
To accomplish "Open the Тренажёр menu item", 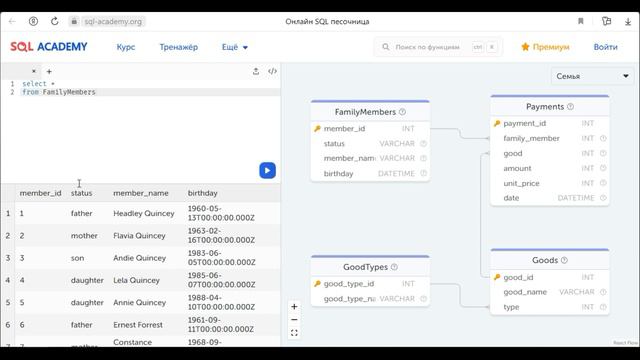I will pos(178,47).
